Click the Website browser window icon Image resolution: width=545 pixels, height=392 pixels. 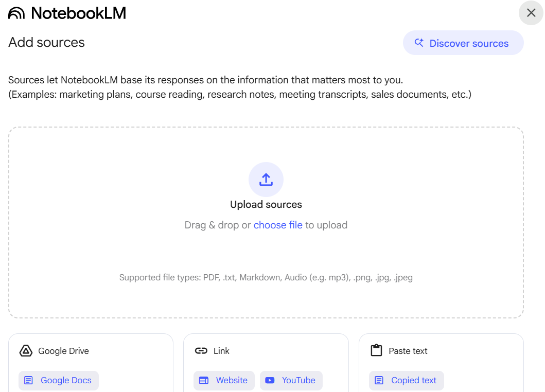click(204, 380)
